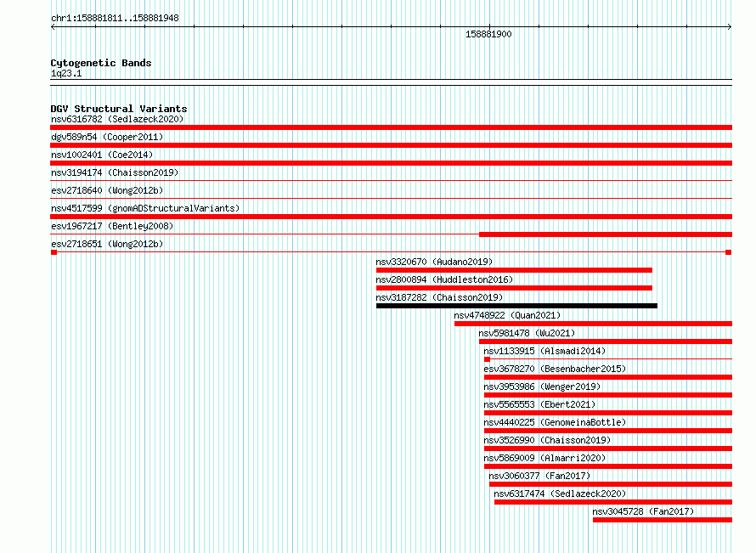Click the chr1:158881811..158881948 coordinate label
Viewport: 756px width, 553px height.
coord(115,19)
